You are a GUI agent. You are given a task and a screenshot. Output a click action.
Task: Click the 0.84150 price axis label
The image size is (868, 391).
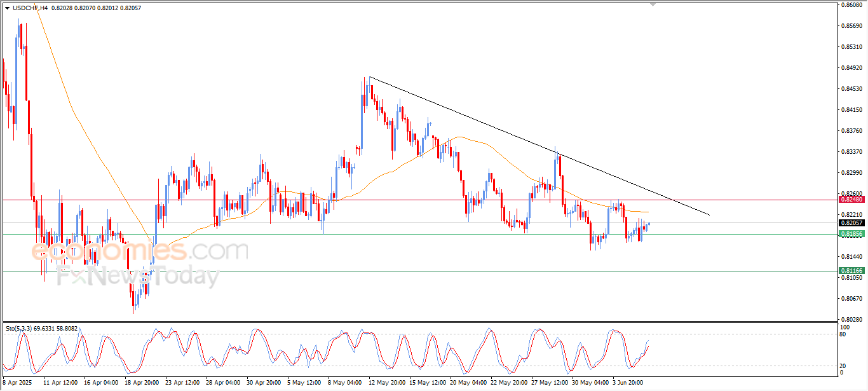[x=852, y=110]
